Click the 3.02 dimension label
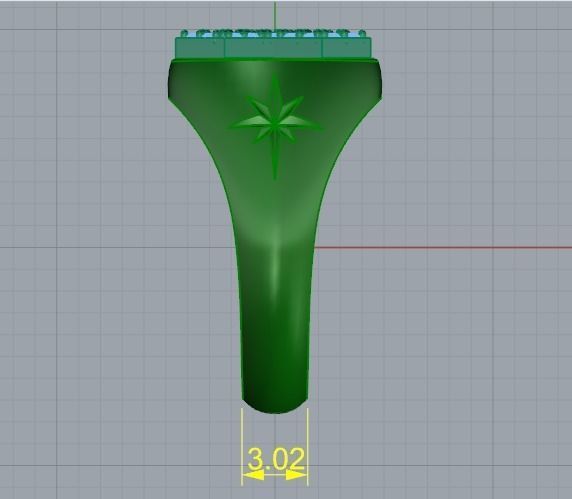The image size is (572, 499). click(x=276, y=459)
